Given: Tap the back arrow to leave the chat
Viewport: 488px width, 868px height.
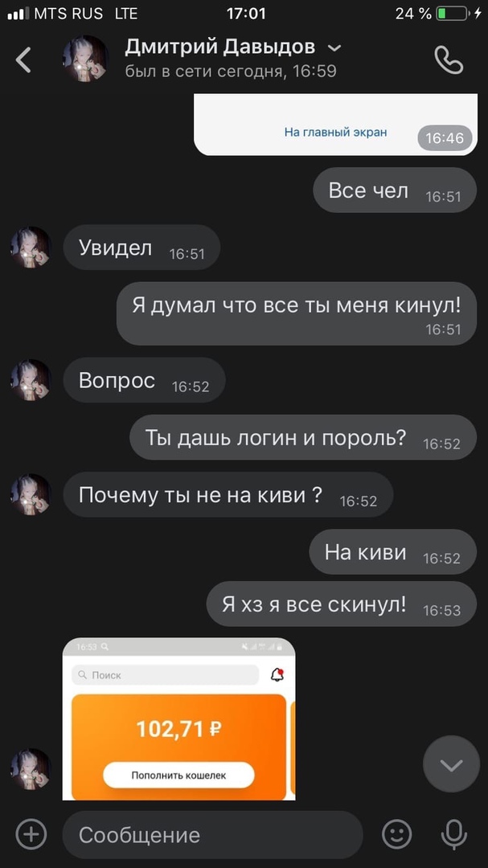Looking at the screenshot, I should (x=23, y=59).
